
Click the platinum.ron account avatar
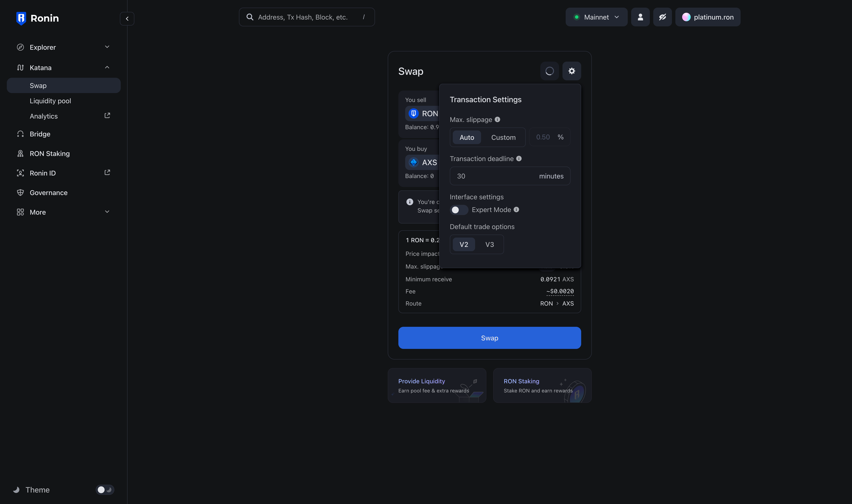point(686,17)
